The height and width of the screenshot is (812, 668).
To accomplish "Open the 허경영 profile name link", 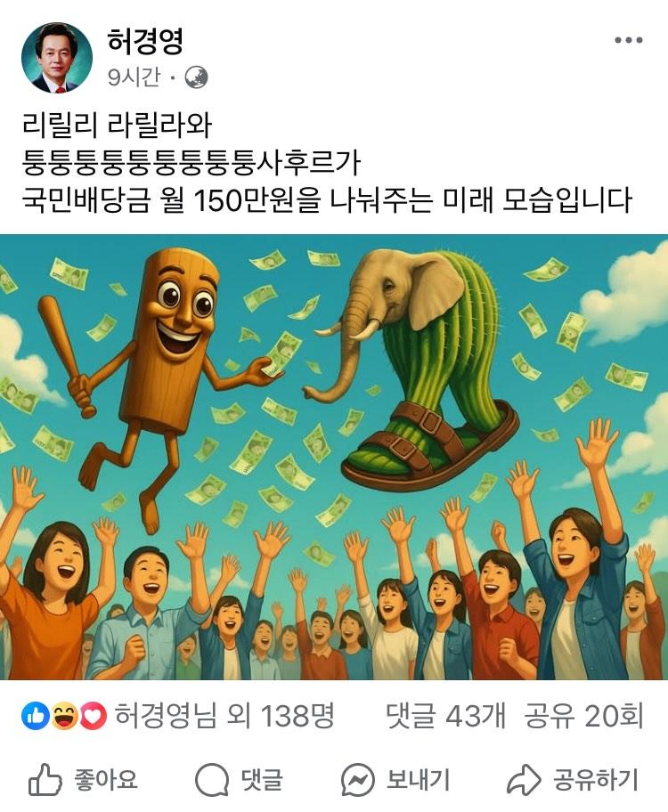I will 145,40.
